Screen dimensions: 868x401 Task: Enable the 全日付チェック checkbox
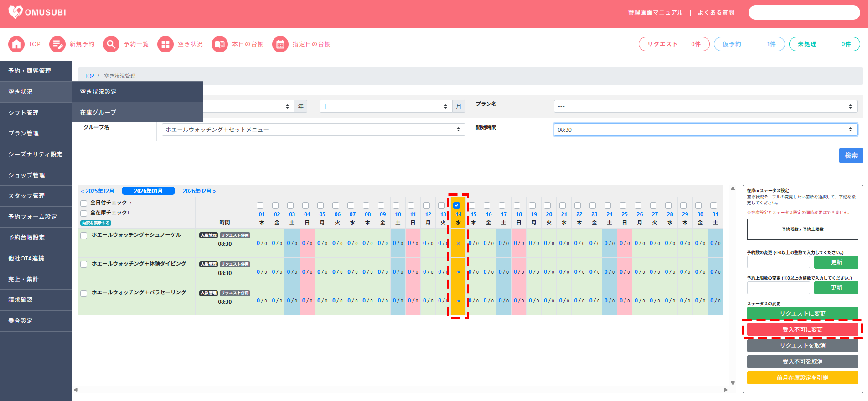tap(84, 203)
